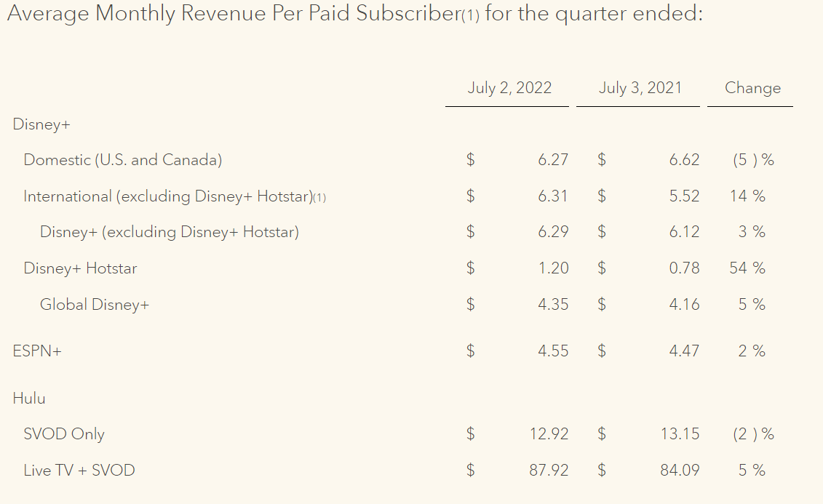
Task: Click the '14 %' change value
Action: tap(747, 196)
